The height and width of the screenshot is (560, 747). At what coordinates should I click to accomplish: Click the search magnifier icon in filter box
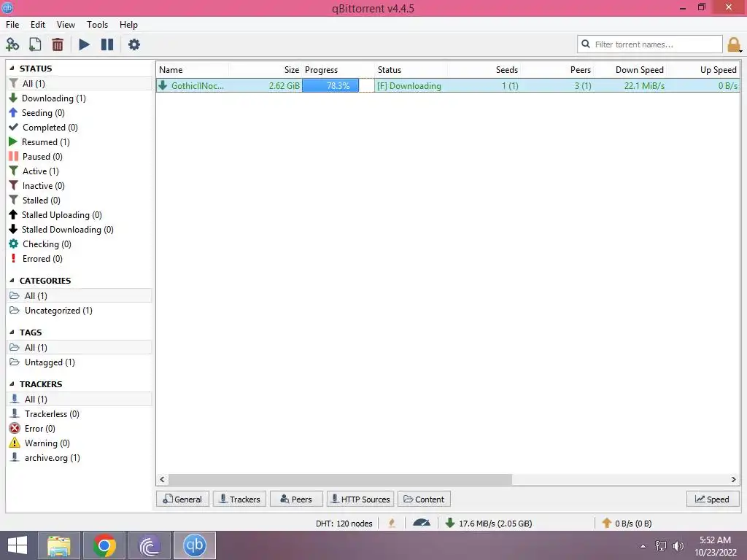(x=586, y=44)
